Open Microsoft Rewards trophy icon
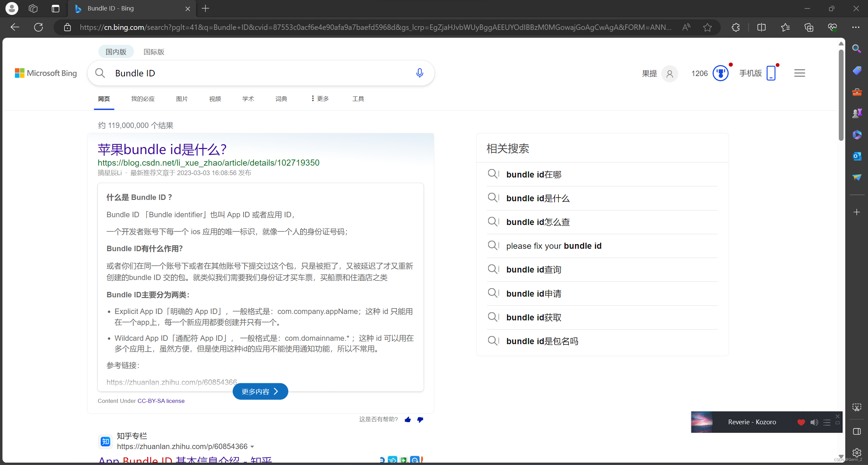Image resolution: width=868 pixels, height=465 pixels. point(720,73)
